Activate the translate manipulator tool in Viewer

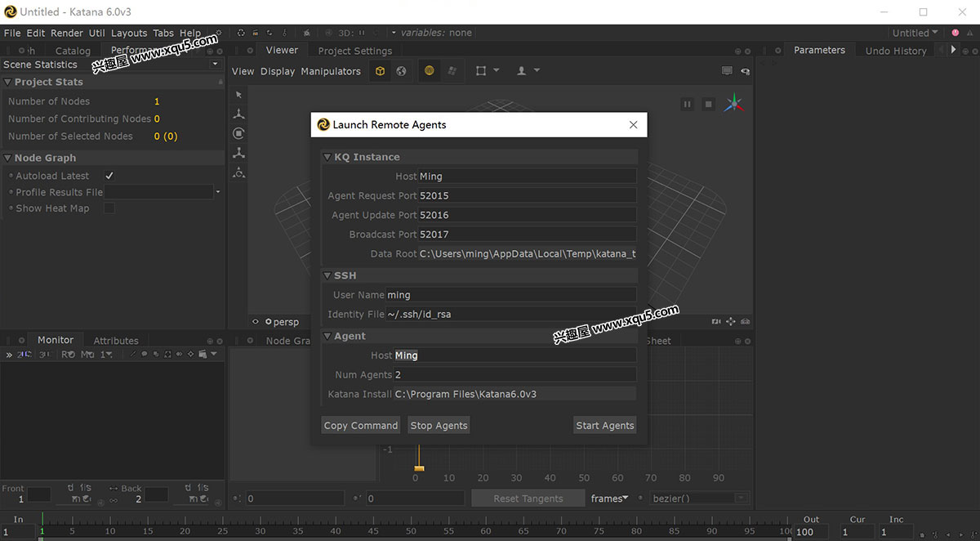coord(238,114)
